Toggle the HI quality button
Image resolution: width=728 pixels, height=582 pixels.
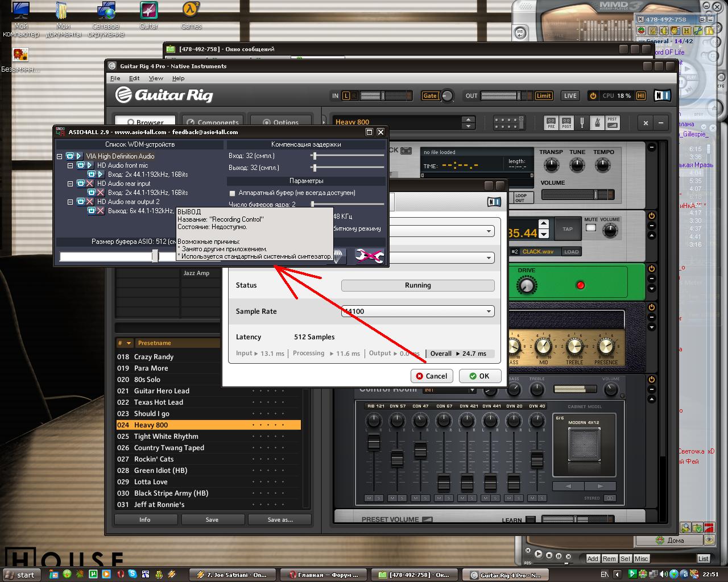(x=640, y=95)
